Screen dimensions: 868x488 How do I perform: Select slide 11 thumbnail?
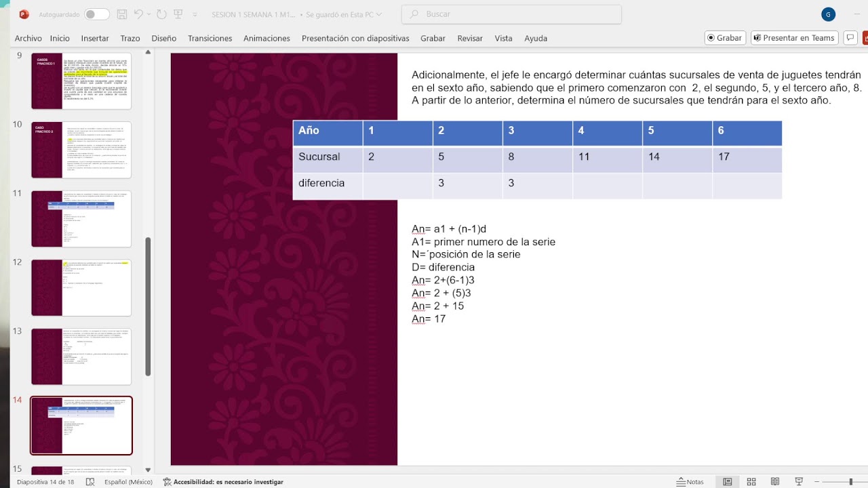[x=81, y=219]
